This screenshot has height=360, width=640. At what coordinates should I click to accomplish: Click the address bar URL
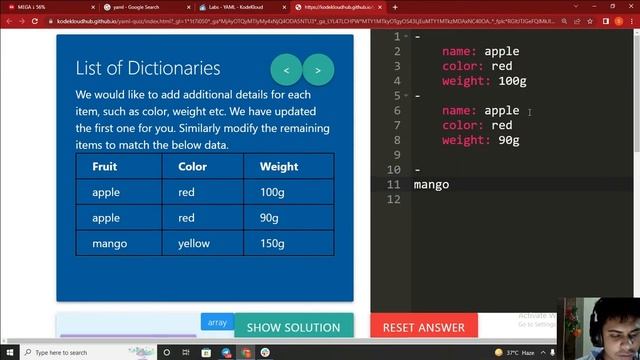[306, 21]
